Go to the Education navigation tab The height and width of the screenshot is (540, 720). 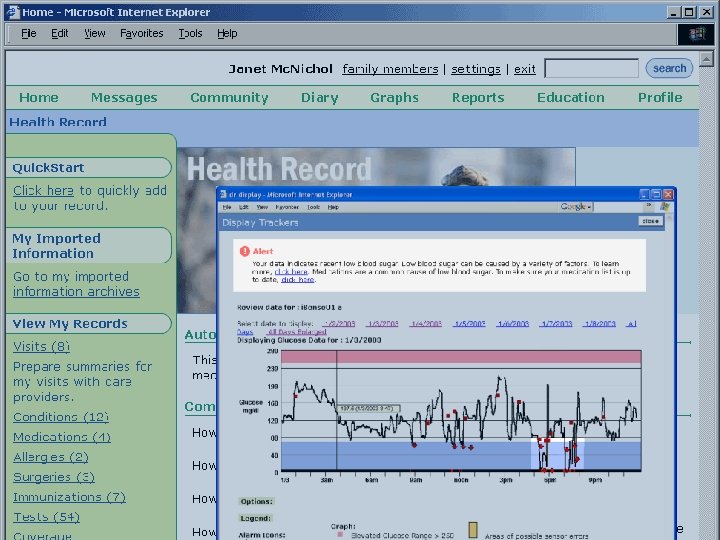571,97
